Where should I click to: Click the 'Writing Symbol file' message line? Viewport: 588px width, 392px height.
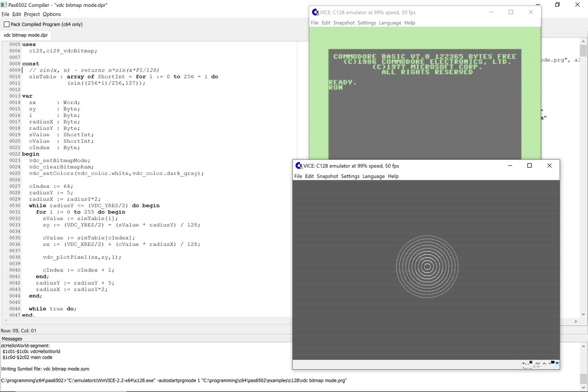(45, 368)
